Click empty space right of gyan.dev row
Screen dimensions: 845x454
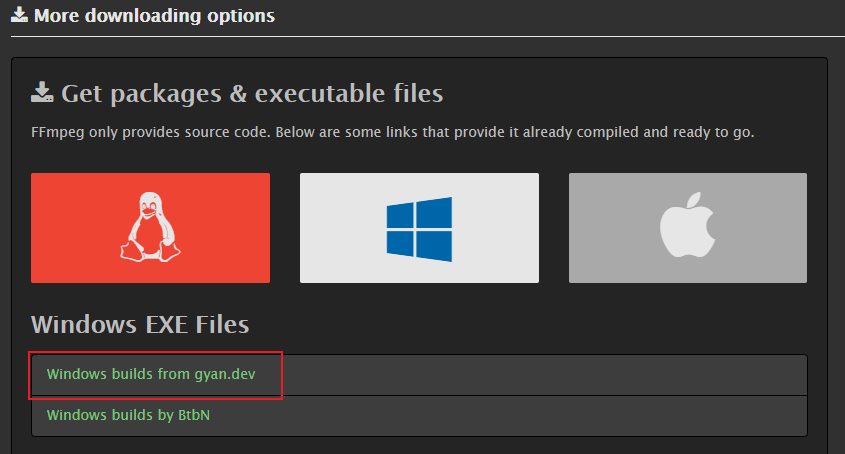click(x=550, y=374)
